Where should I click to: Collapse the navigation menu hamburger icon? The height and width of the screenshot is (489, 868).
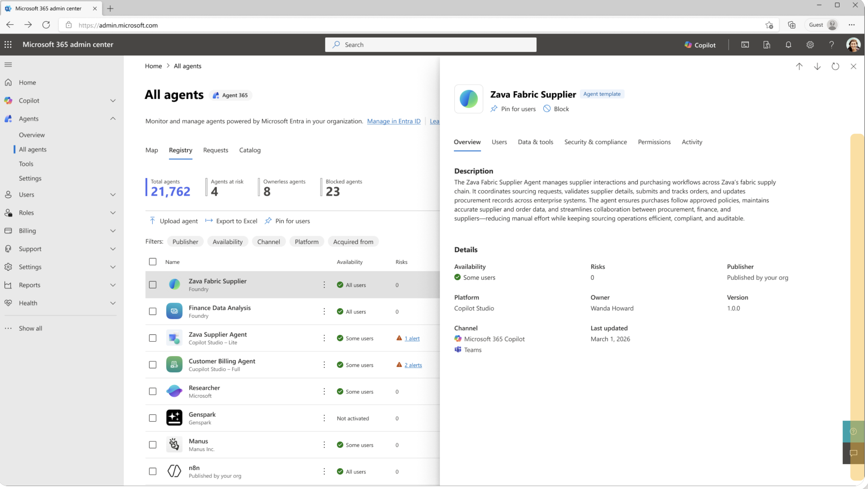[8, 65]
